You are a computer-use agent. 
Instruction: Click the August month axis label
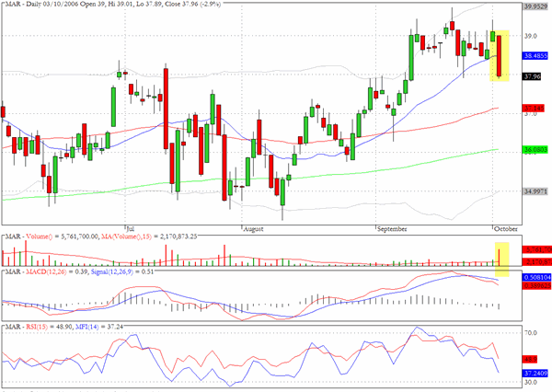coord(253,228)
